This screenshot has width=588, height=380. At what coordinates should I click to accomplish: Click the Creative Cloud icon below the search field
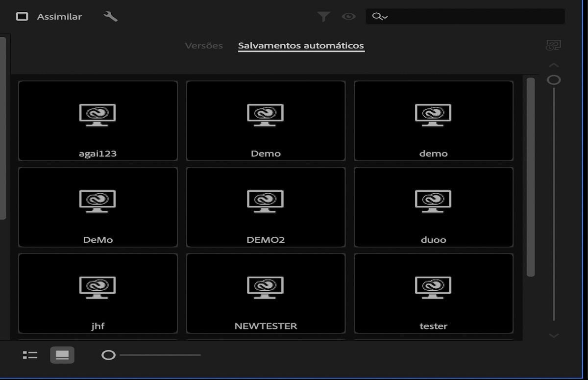(x=553, y=46)
